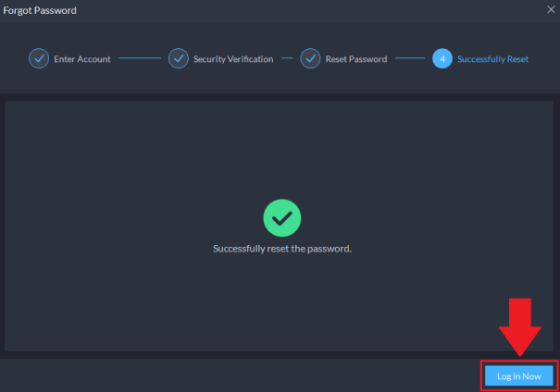Select the Enter Account step label

tap(82, 59)
